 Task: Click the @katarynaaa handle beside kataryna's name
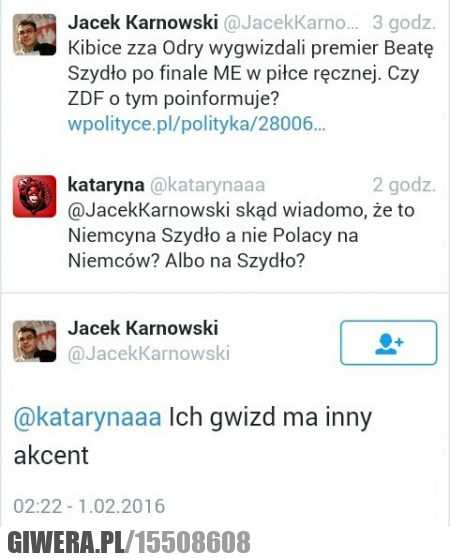click(x=207, y=185)
